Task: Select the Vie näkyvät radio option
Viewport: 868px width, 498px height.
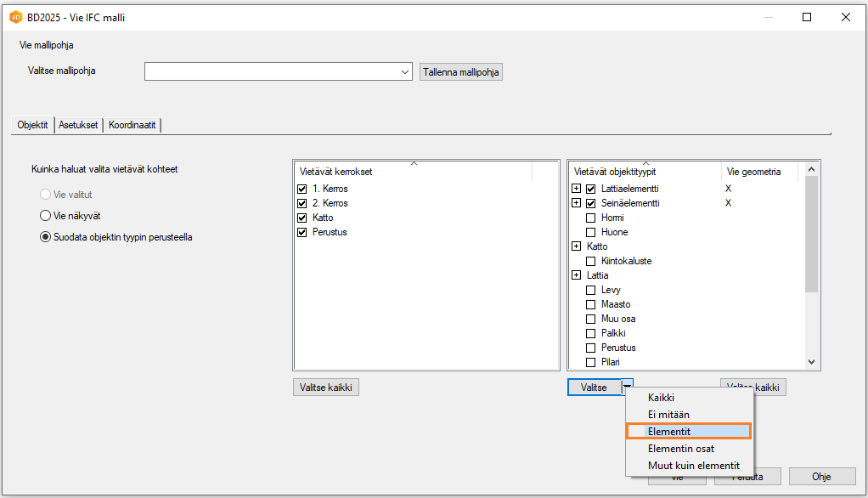Action: coord(46,216)
